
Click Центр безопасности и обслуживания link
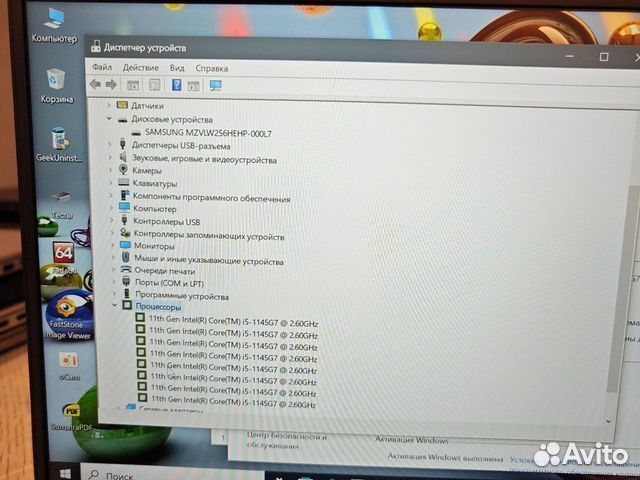tap(287, 441)
